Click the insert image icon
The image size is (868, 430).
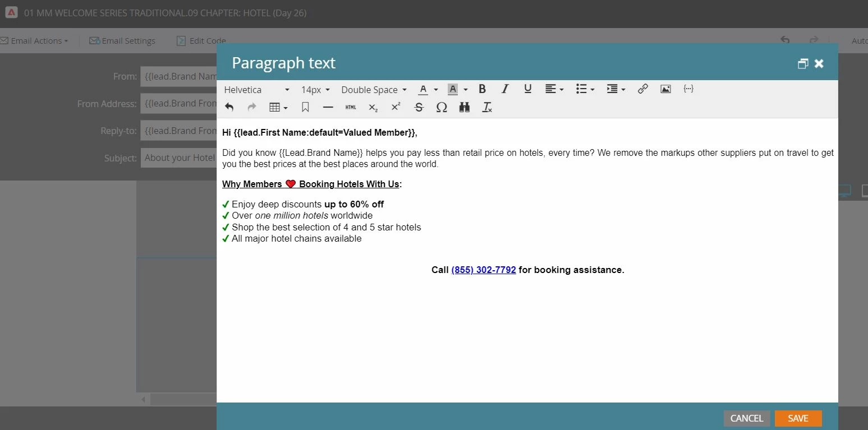pos(665,89)
